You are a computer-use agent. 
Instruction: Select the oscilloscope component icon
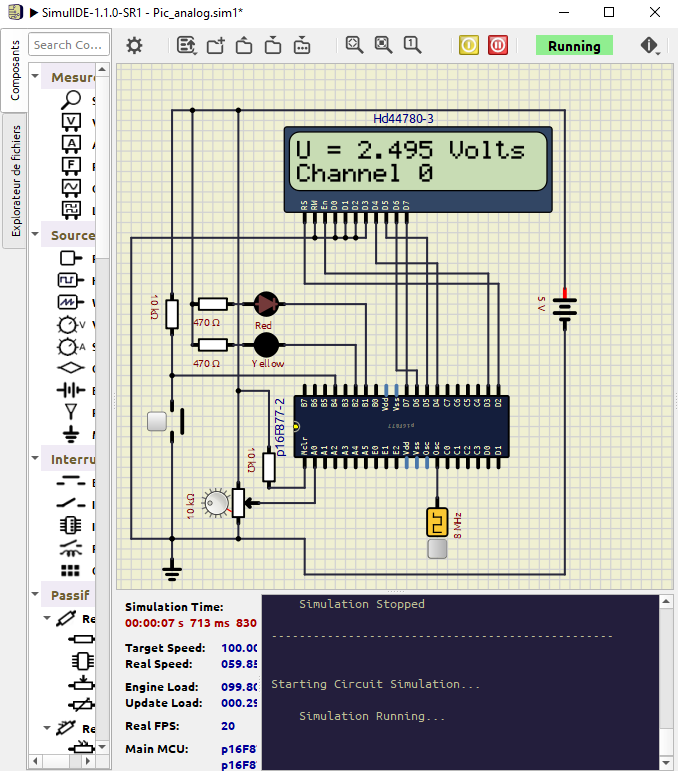click(71, 188)
